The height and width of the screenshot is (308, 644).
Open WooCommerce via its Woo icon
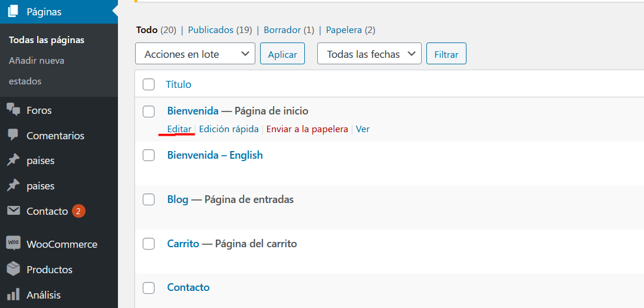(13, 243)
